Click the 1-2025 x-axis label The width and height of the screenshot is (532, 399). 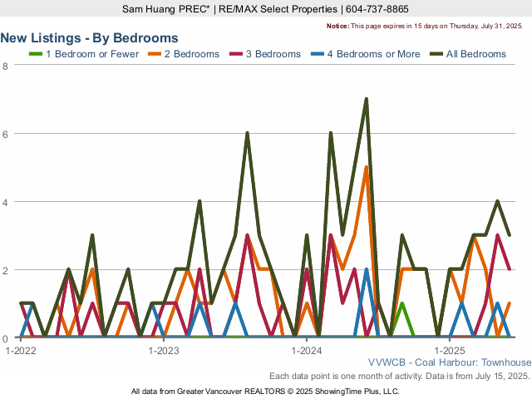point(450,351)
